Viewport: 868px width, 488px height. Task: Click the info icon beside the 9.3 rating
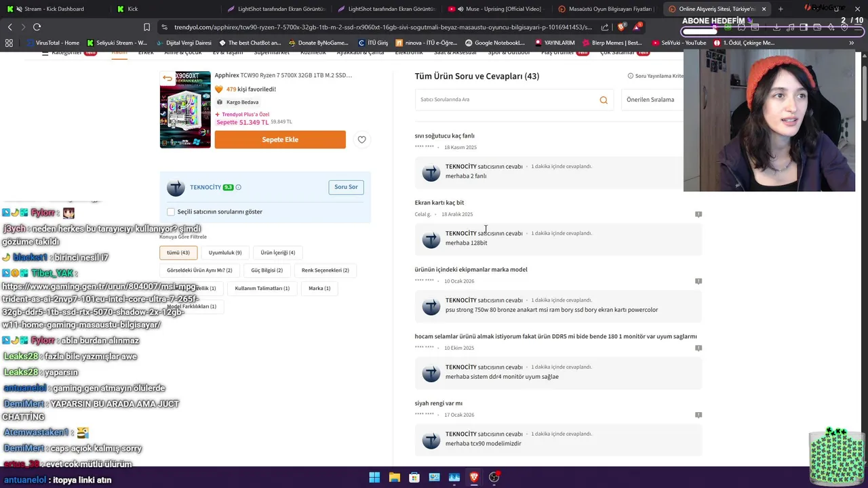coord(238,187)
